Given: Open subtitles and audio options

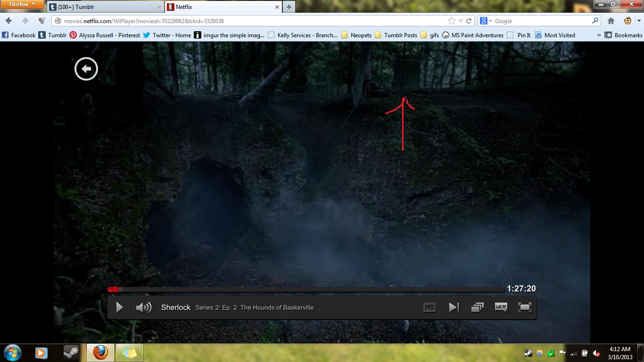Looking at the screenshot, I should click(501, 307).
